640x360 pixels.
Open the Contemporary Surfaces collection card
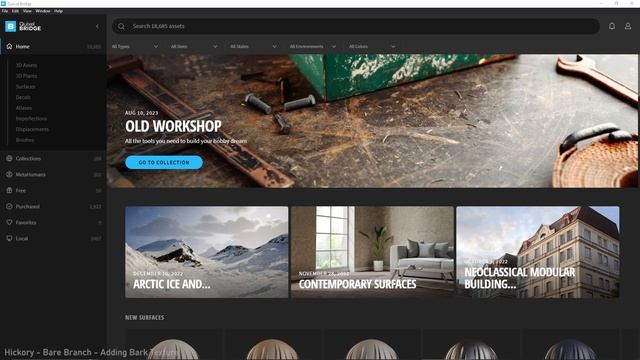[372, 252]
